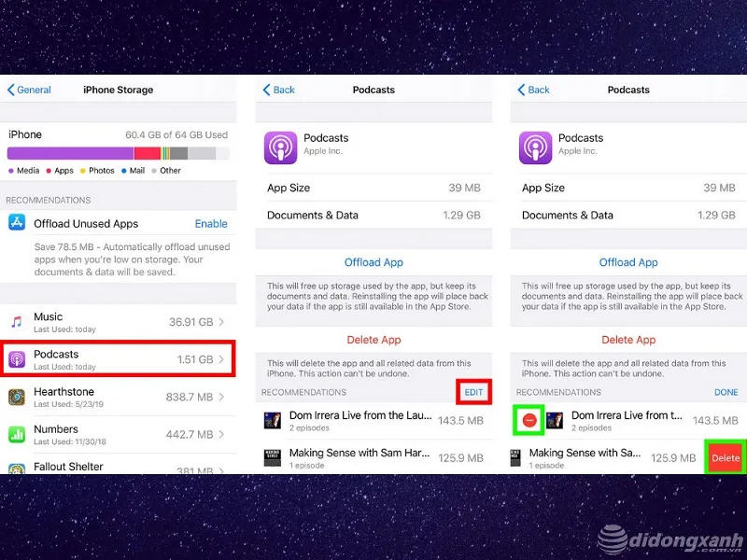Tap Offload App in right panel

[628, 262]
